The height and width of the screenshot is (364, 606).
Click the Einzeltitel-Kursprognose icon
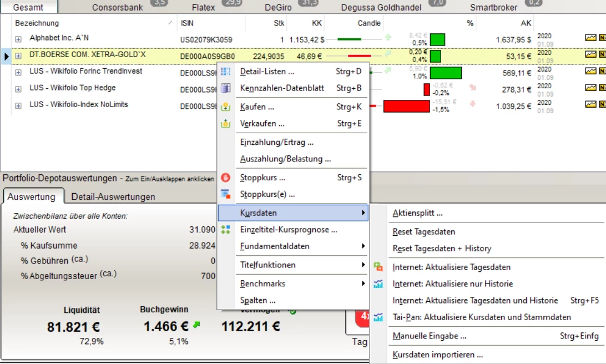pyautogui.click(x=226, y=230)
